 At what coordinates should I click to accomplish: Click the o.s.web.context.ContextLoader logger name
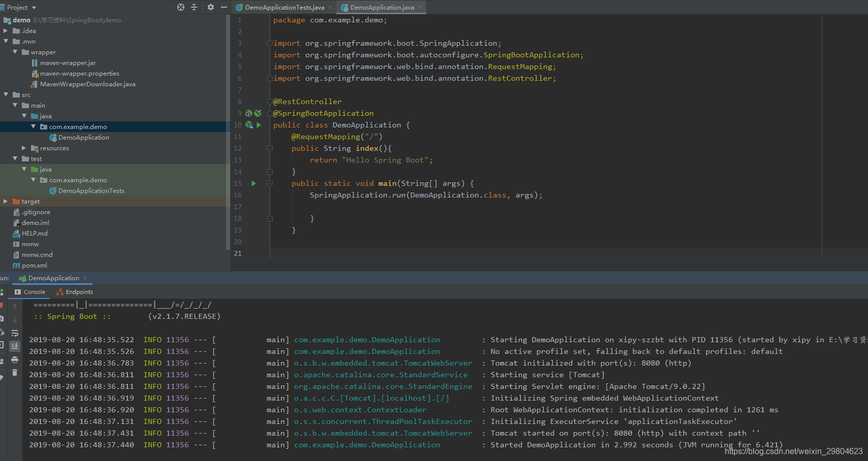[360, 410]
